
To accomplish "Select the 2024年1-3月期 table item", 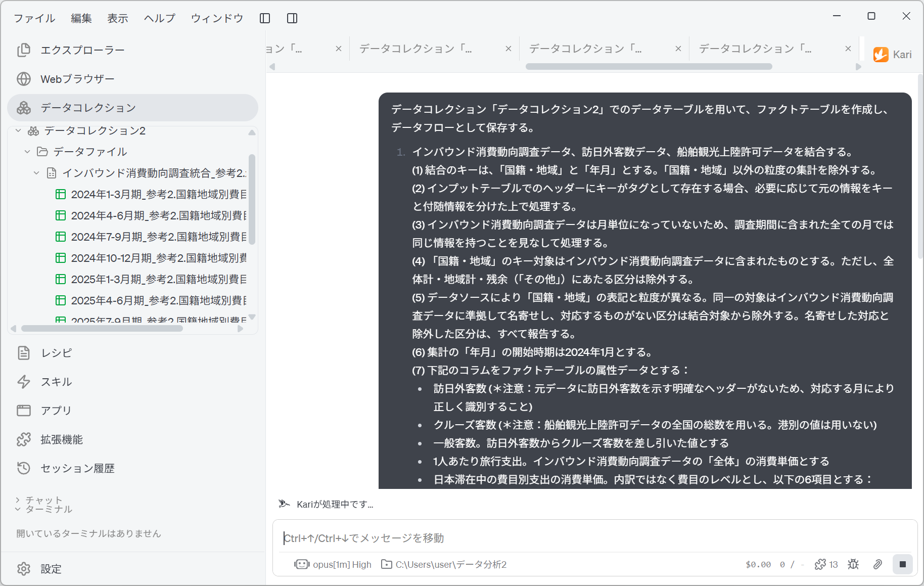I will pyautogui.click(x=151, y=194).
